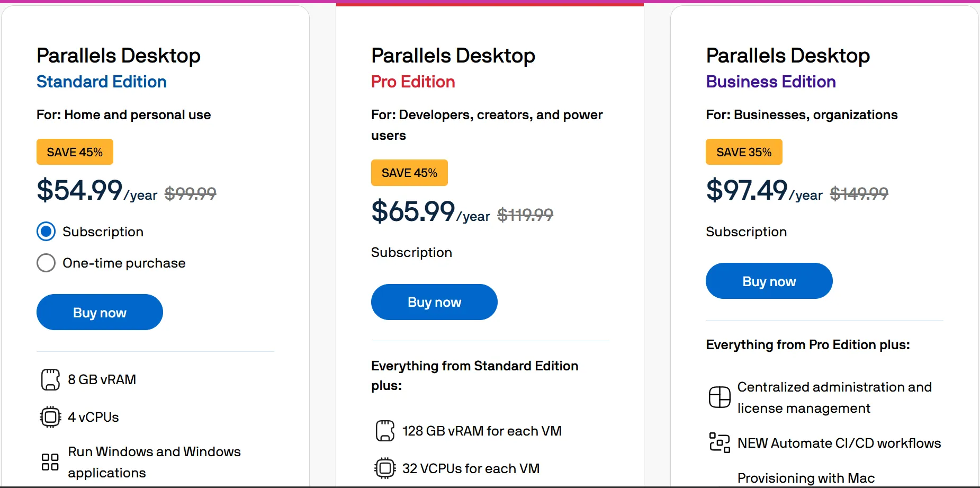This screenshot has height=488, width=980.
Task: Buy the Standard Edition now
Action: [100, 312]
